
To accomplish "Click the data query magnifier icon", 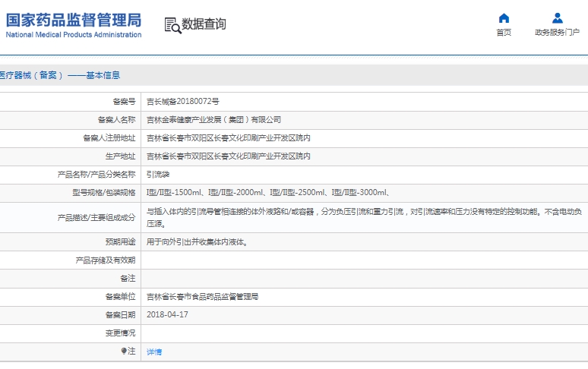I will click(x=173, y=26).
